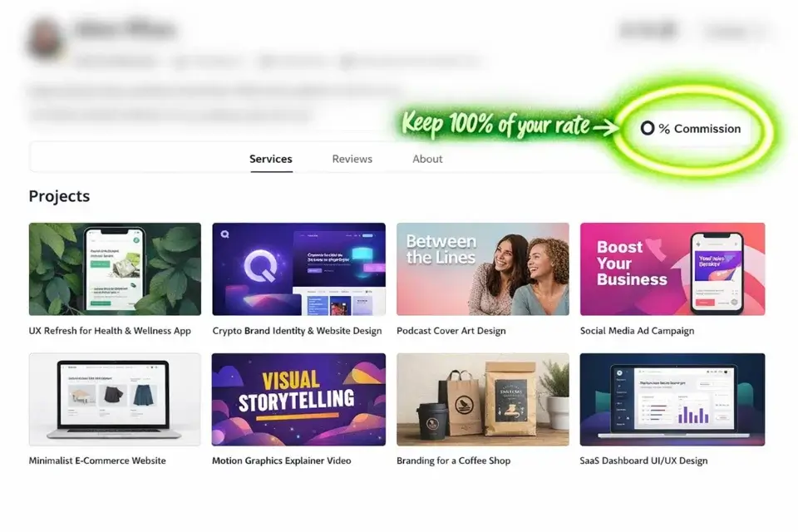Open the About tab
Image resolution: width=798 pixels, height=532 pixels.
tap(427, 159)
